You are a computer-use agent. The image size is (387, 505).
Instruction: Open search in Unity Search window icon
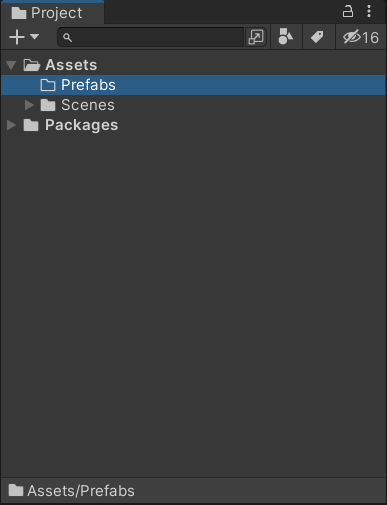click(256, 37)
